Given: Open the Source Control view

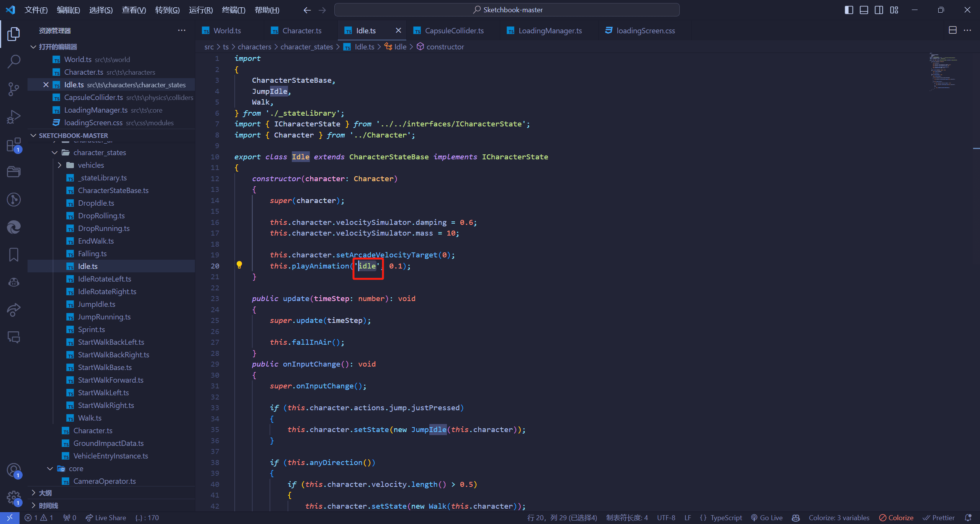Looking at the screenshot, I should tap(14, 89).
